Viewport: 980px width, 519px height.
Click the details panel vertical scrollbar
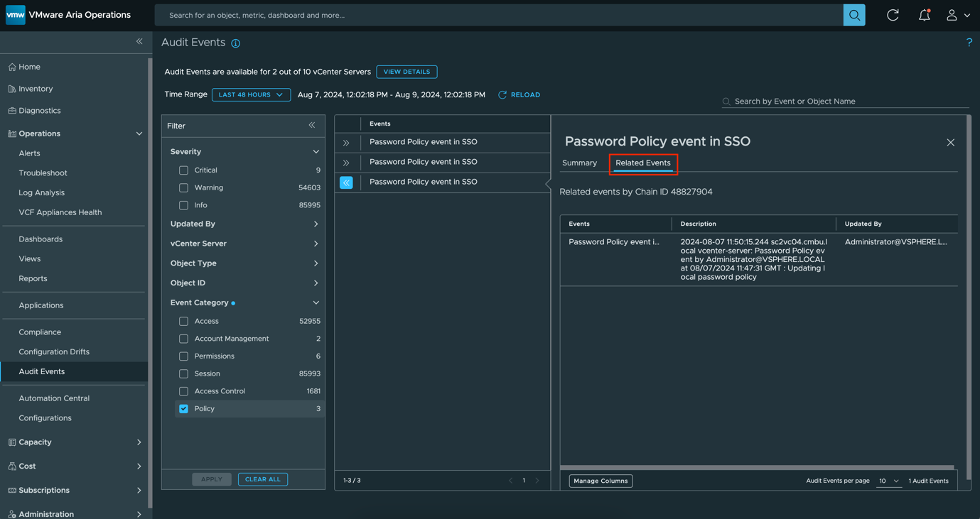[969, 297]
